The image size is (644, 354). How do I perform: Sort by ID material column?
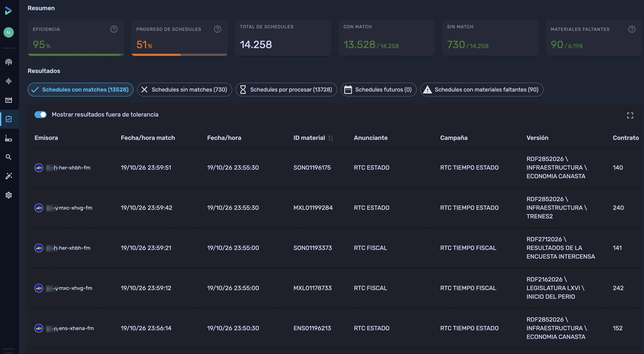coord(331,138)
